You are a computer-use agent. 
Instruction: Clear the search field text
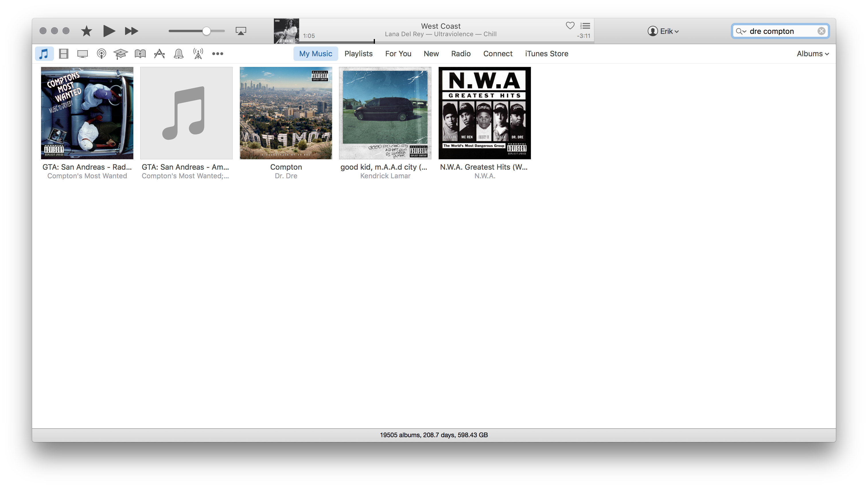pyautogui.click(x=822, y=31)
